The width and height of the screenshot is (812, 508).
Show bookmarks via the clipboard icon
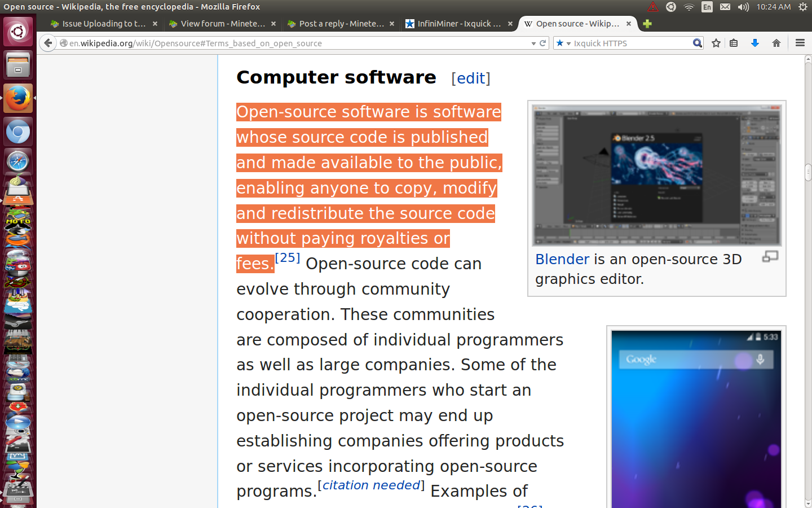point(734,43)
